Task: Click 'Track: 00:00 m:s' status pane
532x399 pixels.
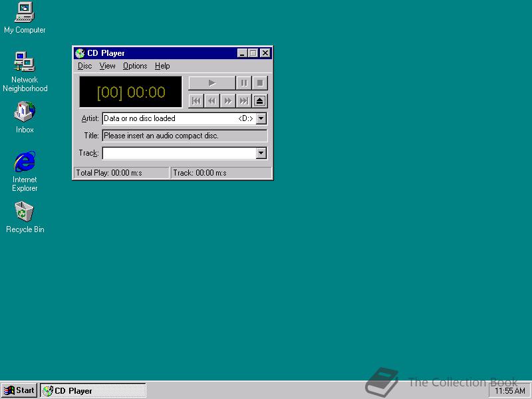Action: point(221,173)
